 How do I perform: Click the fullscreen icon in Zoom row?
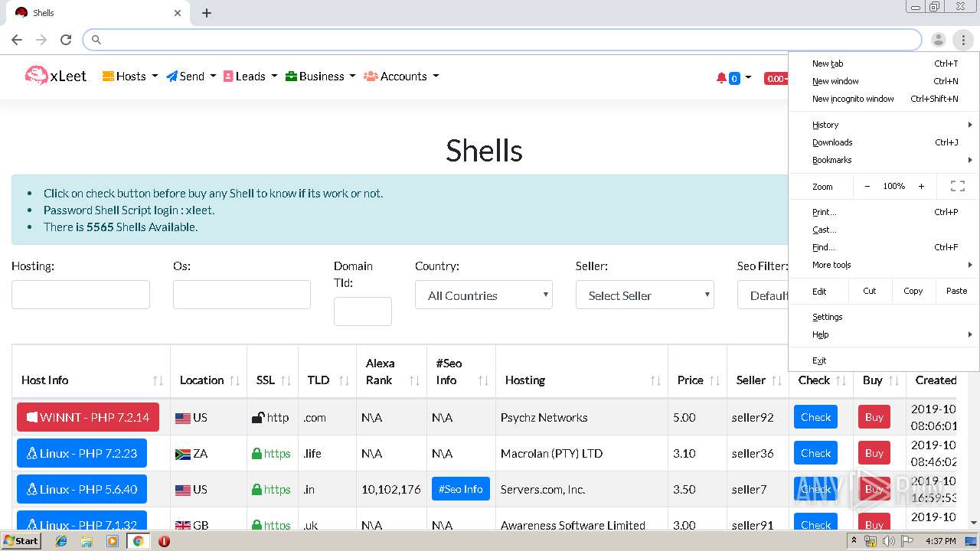coord(957,186)
